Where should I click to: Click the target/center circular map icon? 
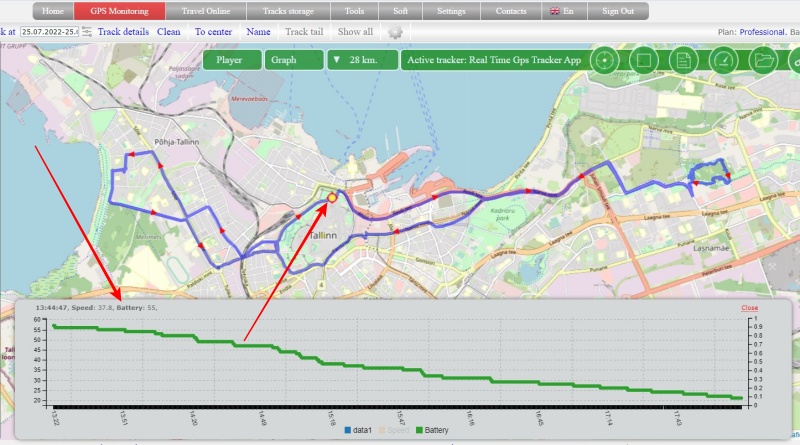[x=605, y=60]
